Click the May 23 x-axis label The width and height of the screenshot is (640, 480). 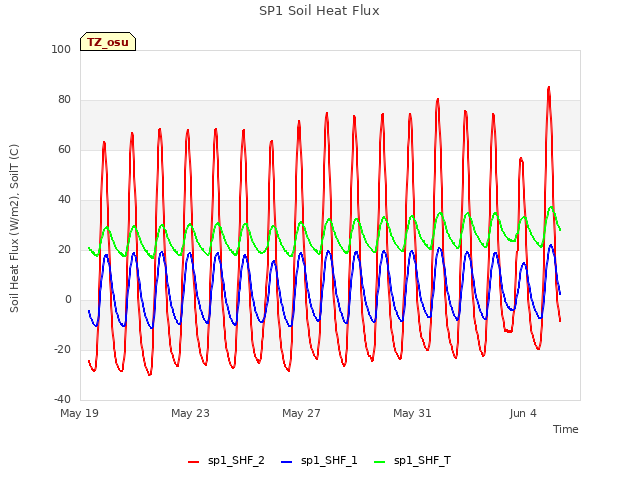tap(190, 413)
